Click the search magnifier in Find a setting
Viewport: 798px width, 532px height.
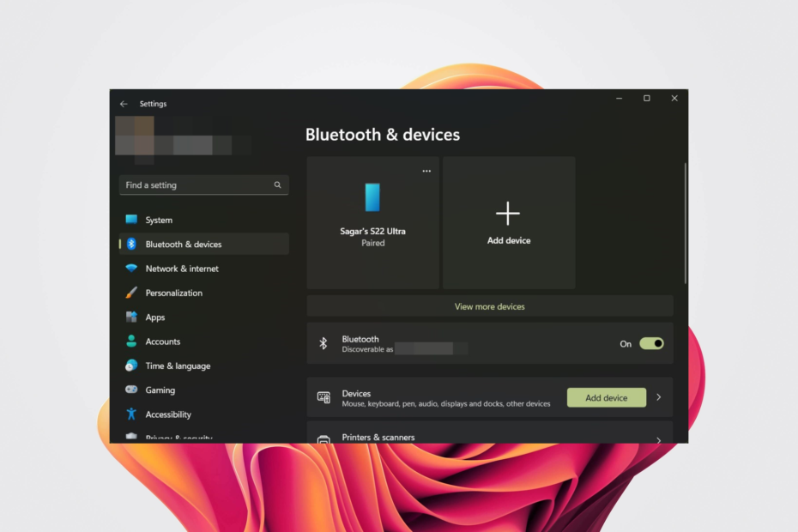point(277,184)
